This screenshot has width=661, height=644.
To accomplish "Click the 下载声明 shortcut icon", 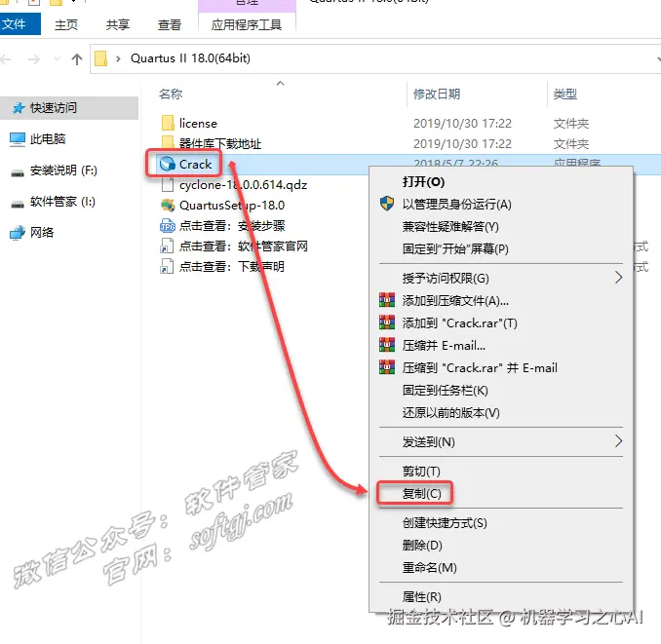I will click(167, 266).
